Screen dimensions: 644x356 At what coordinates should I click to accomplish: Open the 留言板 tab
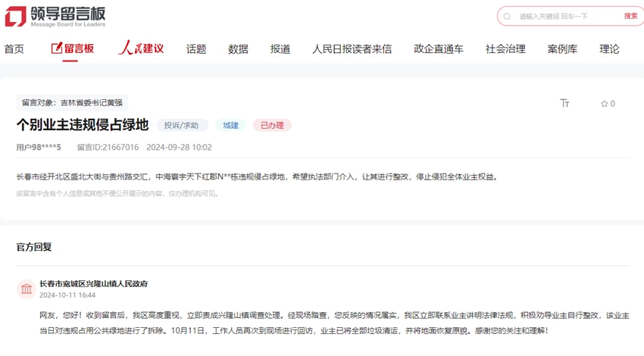[x=73, y=48]
